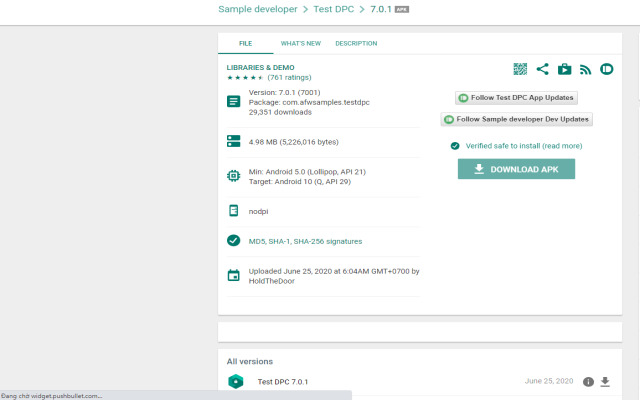The width and height of the screenshot is (640, 400).
Task: Click Follow Sample developer Dev Updates
Action: (517, 119)
